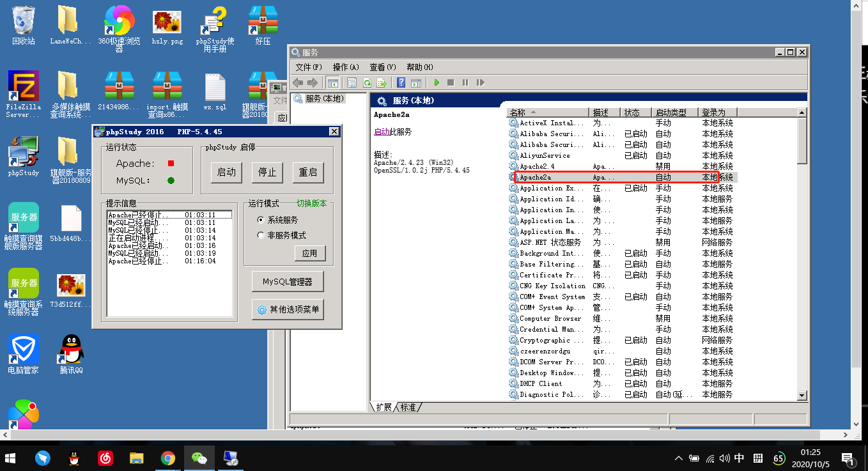Click services list scrollbar up arrow

point(802,112)
